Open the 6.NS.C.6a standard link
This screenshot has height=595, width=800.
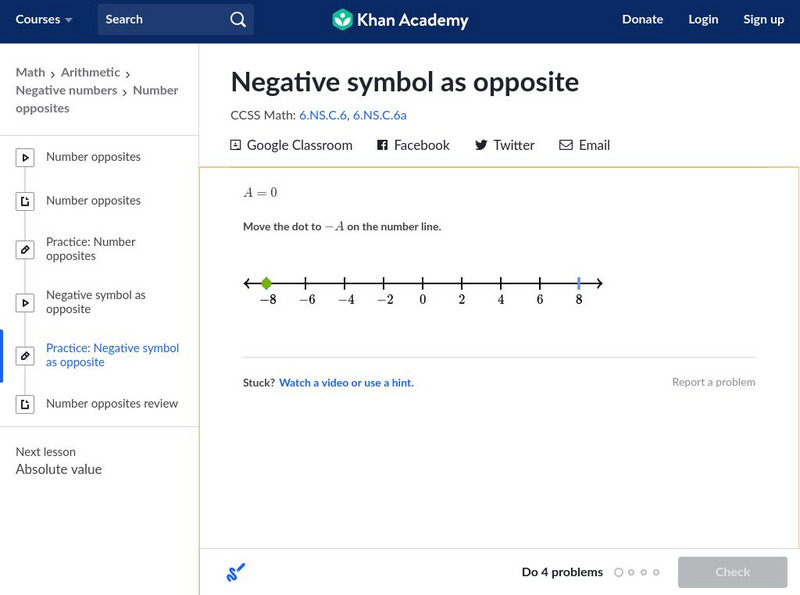point(379,115)
